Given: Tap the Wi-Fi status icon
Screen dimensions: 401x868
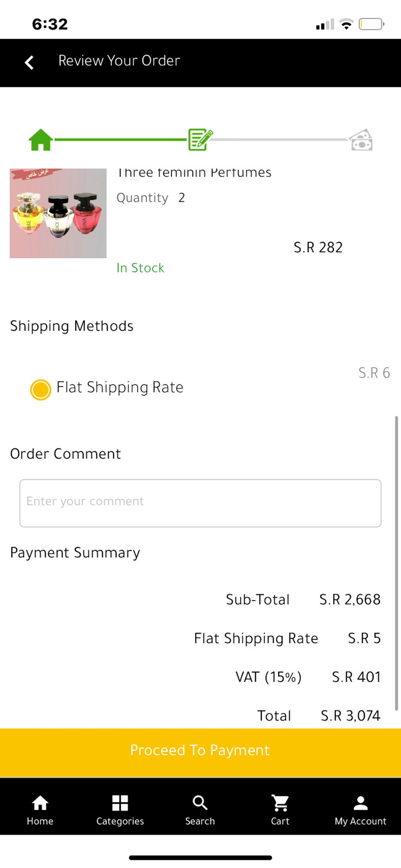Looking at the screenshot, I should tap(346, 24).
